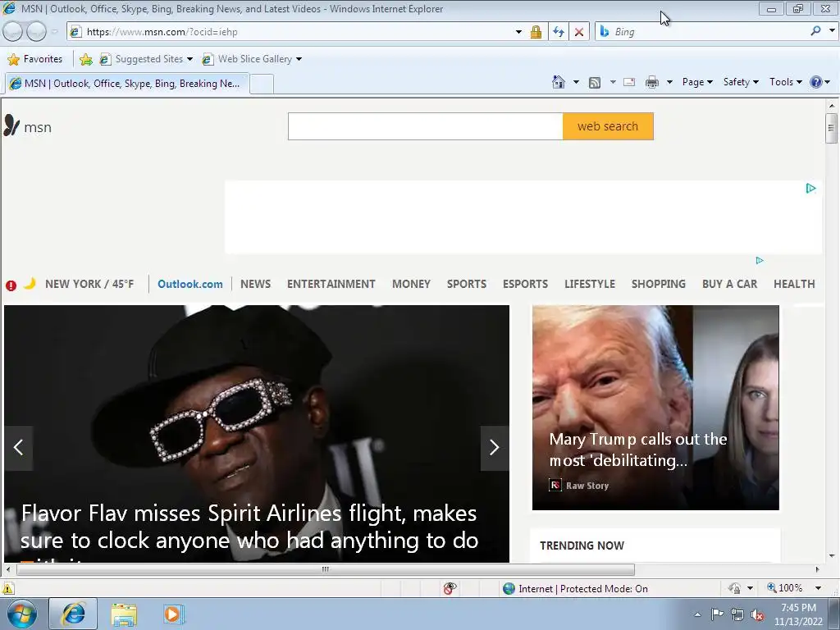Go to SPORTS section

pos(467,284)
